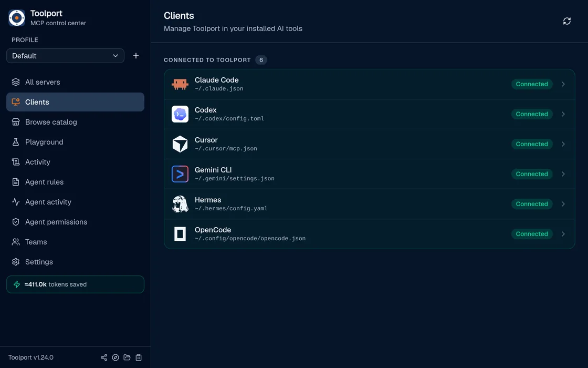Click the Clients monitor icon
The image size is (588, 368).
[x=16, y=102]
